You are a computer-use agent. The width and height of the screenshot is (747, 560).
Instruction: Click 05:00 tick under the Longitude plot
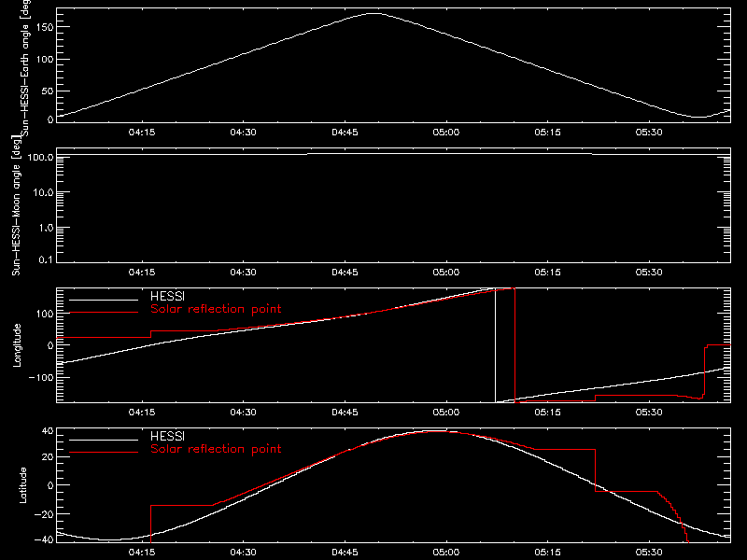point(446,413)
